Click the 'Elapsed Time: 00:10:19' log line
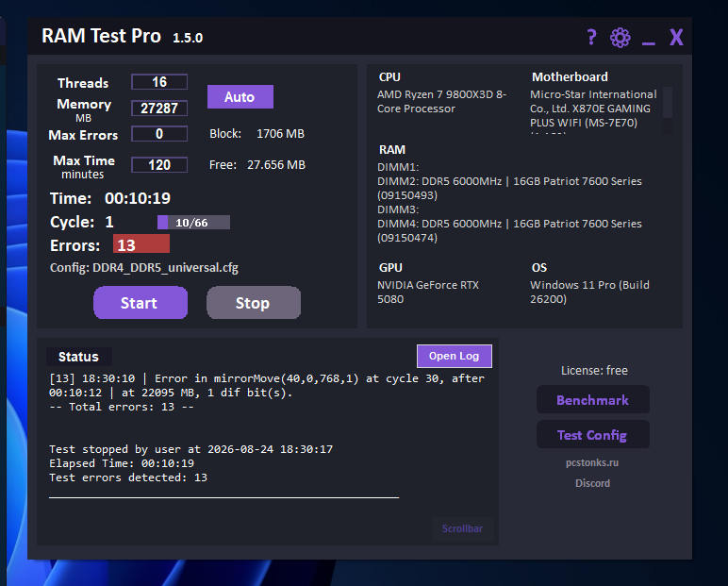Image resolution: width=728 pixels, height=586 pixels. (122, 463)
